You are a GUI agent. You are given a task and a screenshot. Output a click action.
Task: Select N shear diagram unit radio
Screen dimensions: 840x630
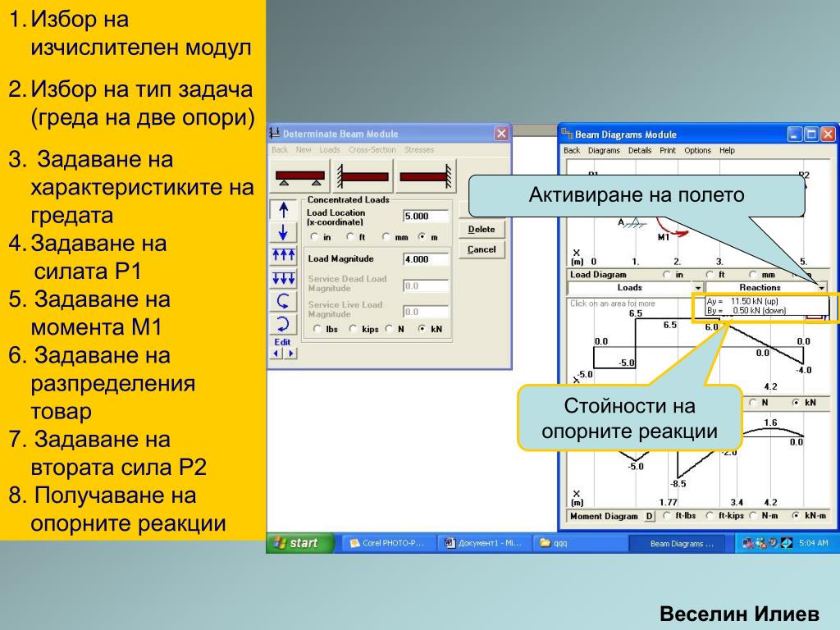click(x=753, y=402)
